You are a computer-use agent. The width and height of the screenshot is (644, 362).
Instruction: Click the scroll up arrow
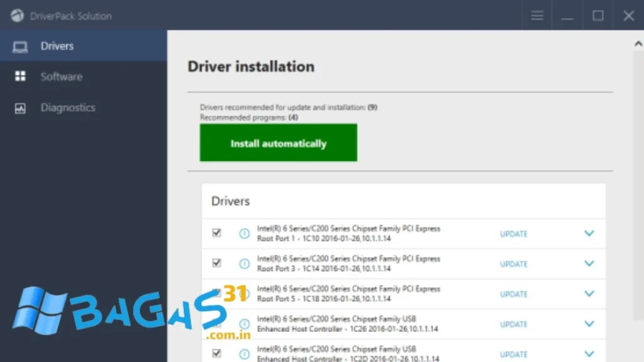[638, 43]
